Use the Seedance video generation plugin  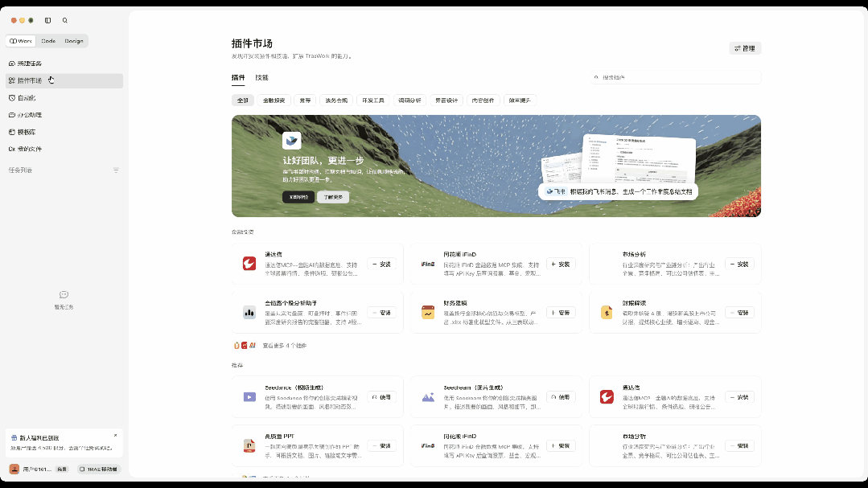coord(381,397)
